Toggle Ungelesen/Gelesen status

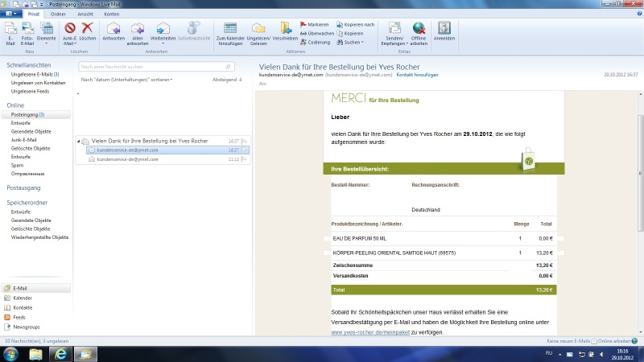258,34
